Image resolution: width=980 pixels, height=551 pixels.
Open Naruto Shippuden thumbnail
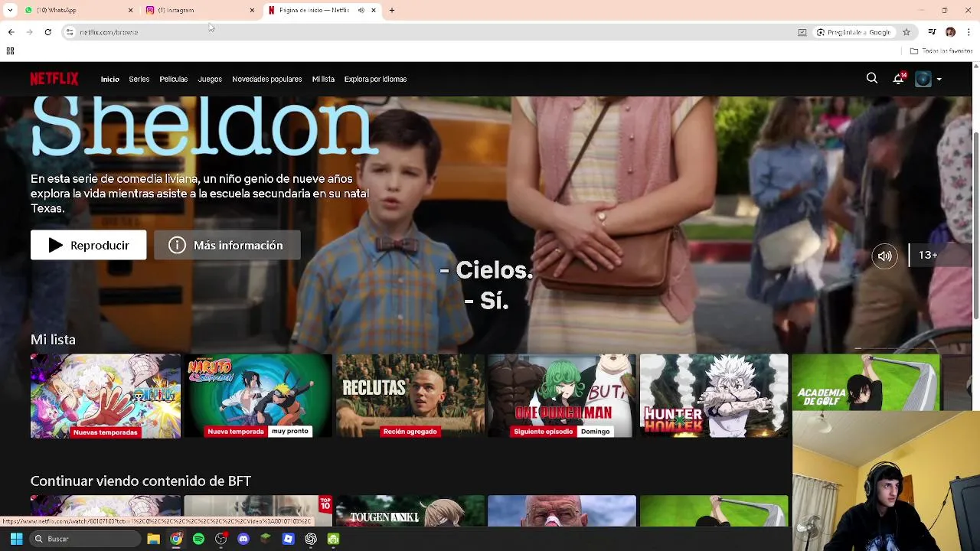[258, 396]
